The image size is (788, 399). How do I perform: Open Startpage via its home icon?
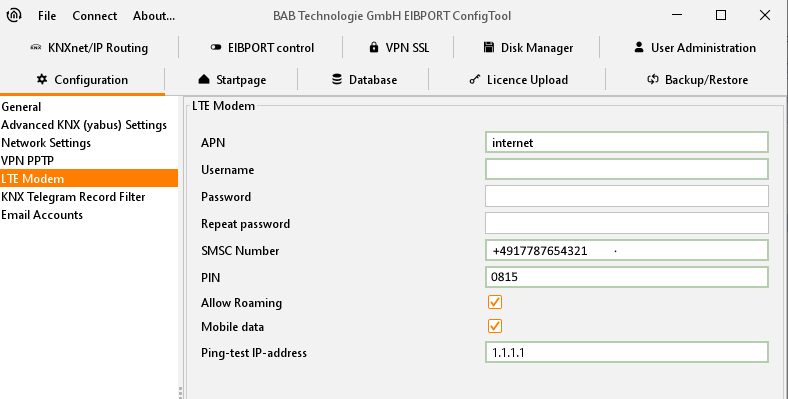[x=204, y=79]
